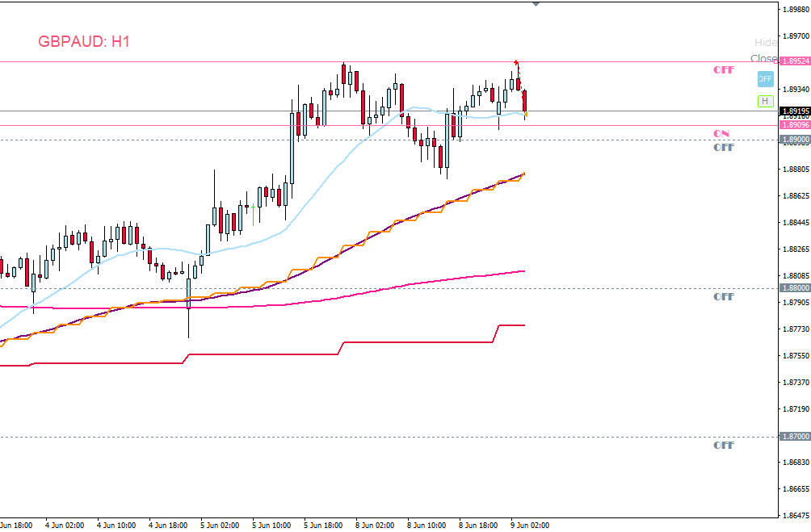This screenshot has height=532, width=811.
Task: Toggle OFF label under 1.88000 line
Action: 724,297
